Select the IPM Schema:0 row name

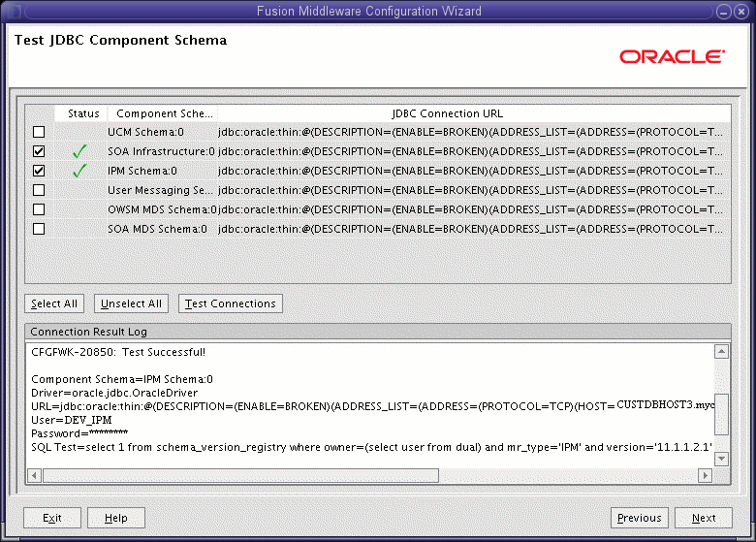(142, 171)
